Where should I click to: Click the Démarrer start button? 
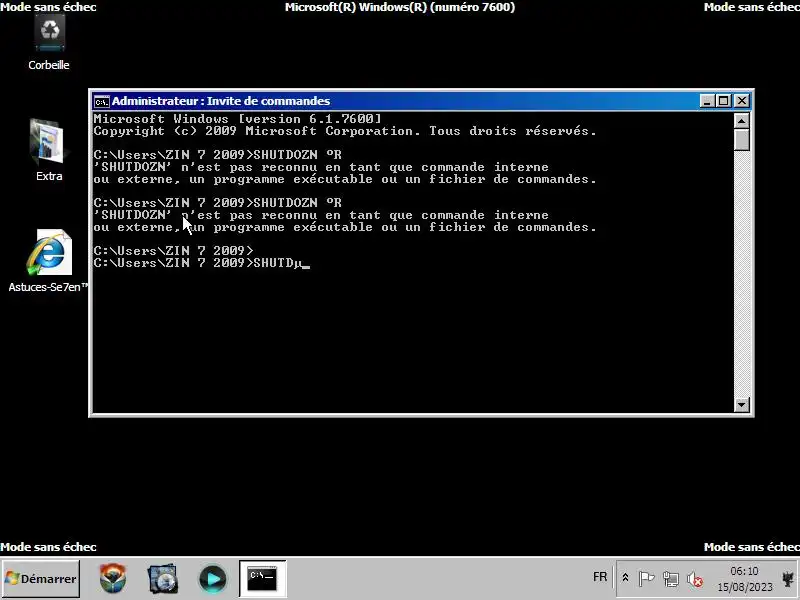pos(41,579)
